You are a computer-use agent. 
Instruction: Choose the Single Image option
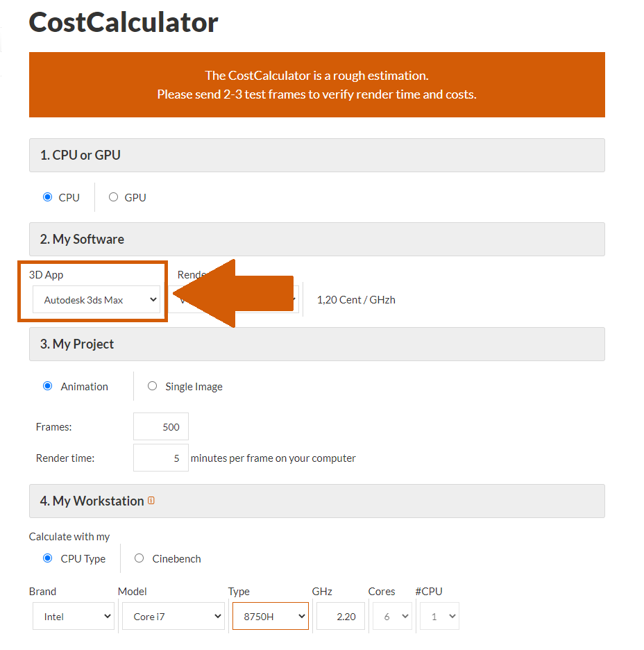point(153,386)
